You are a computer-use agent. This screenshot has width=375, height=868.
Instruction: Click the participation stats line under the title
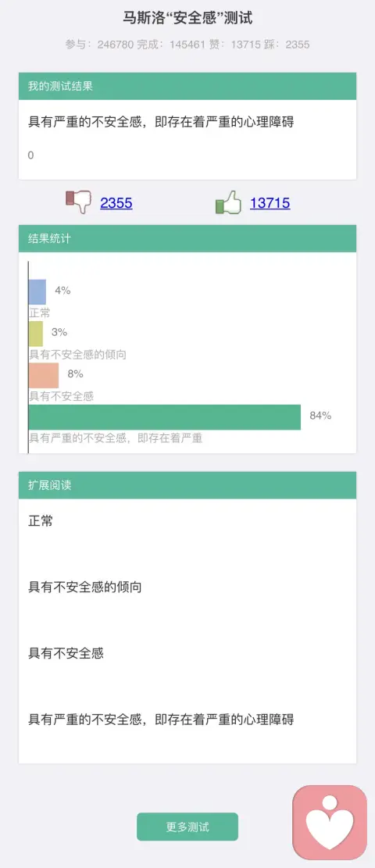[x=187, y=45]
